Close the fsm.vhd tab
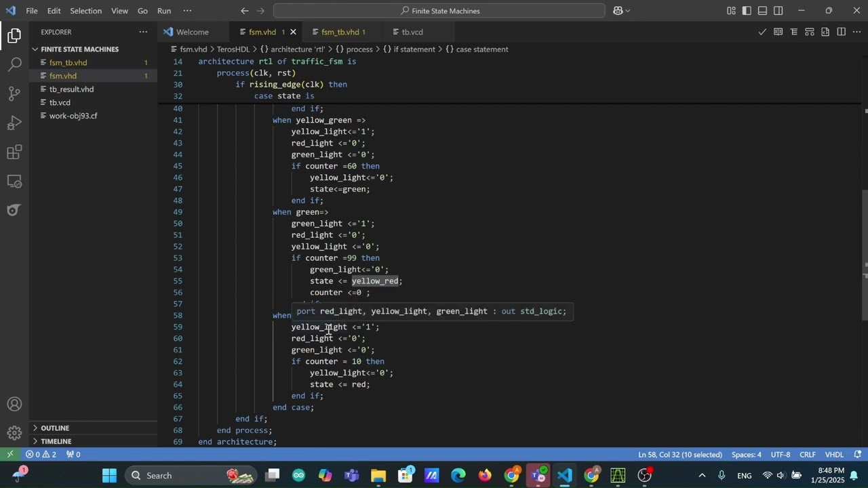Image resolution: width=868 pixels, height=488 pixels. [293, 32]
